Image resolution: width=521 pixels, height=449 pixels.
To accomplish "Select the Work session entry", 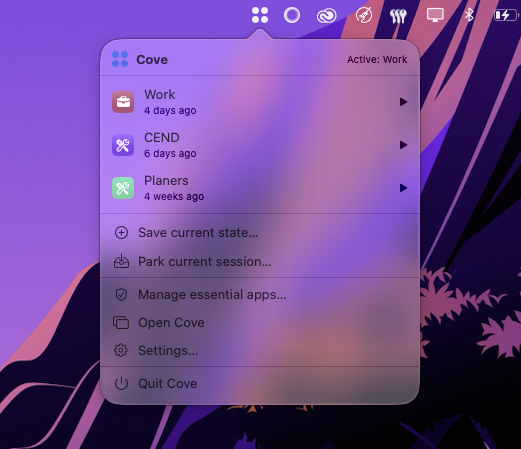I will [x=260, y=102].
